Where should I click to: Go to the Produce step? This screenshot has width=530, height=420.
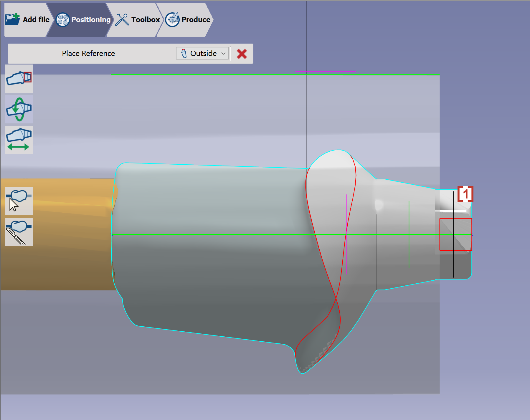click(x=185, y=20)
